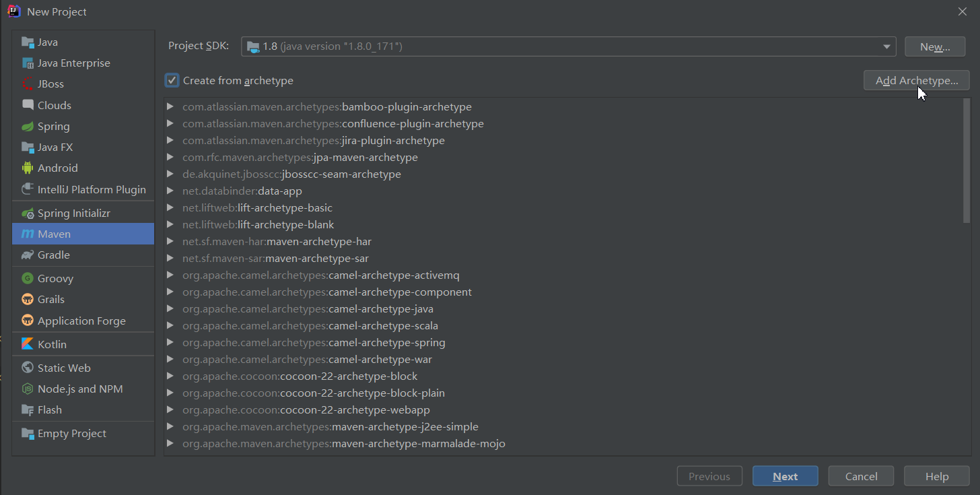Click the Spring Initializr icon
Screen dimensions: 980x495
pyautogui.click(x=28, y=213)
